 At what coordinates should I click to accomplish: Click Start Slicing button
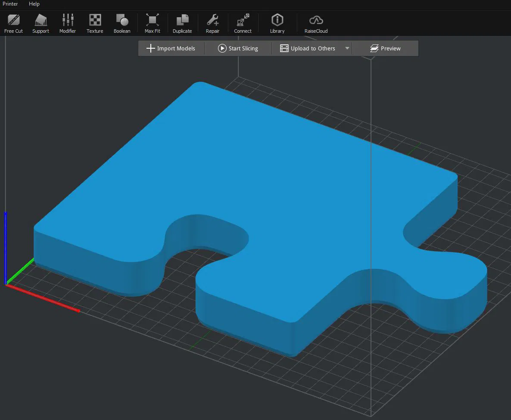pyautogui.click(x=238, y=48)
